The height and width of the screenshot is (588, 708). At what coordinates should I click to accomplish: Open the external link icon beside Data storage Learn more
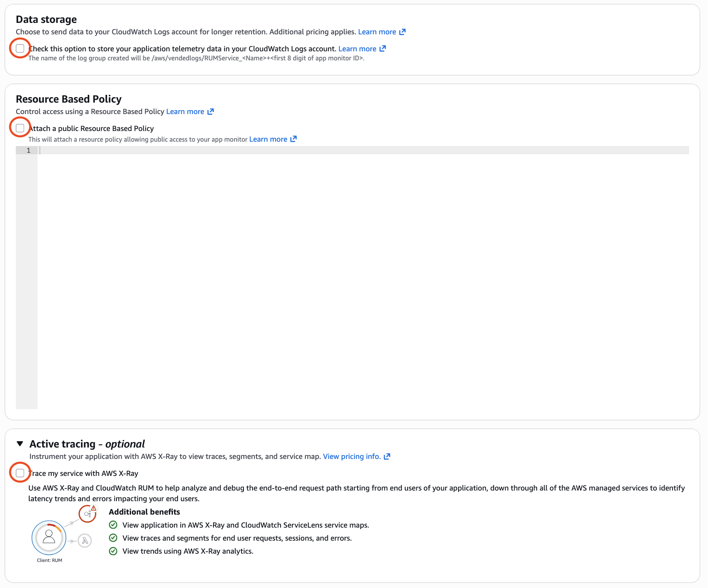point(403,32)
